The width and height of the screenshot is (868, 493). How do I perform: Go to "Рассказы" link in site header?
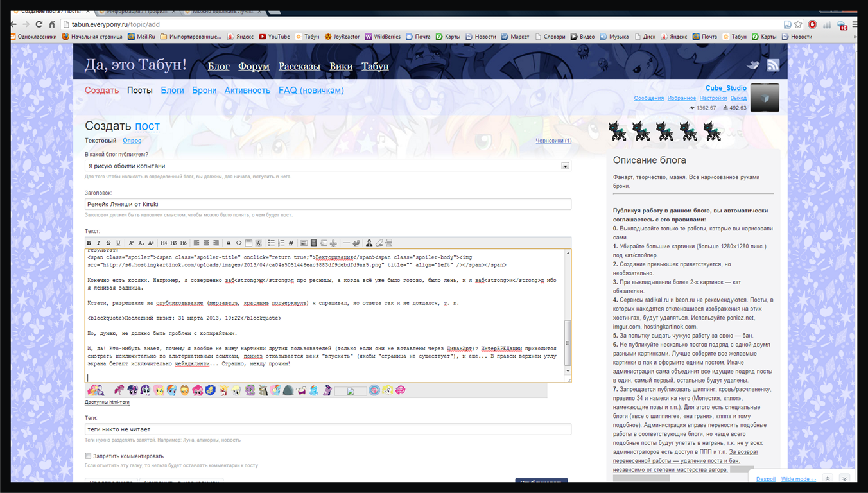(x=299, y=66)
